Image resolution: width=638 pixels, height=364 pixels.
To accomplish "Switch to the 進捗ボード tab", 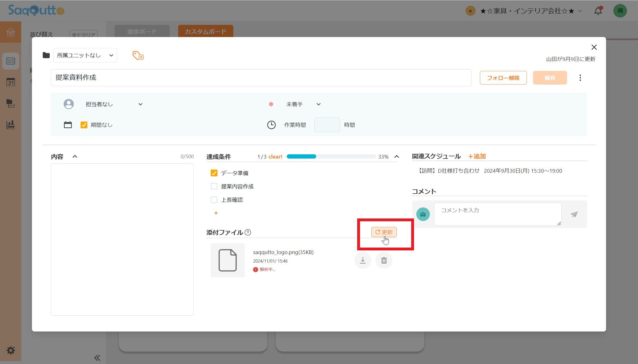I will pos(142,31).
